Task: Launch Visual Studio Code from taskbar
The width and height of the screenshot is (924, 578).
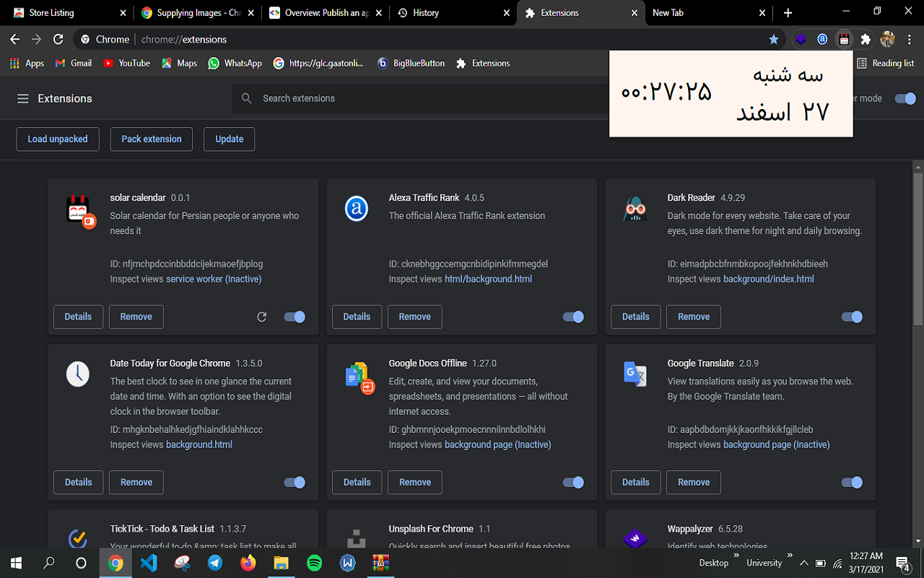Action: coord(149,563)
